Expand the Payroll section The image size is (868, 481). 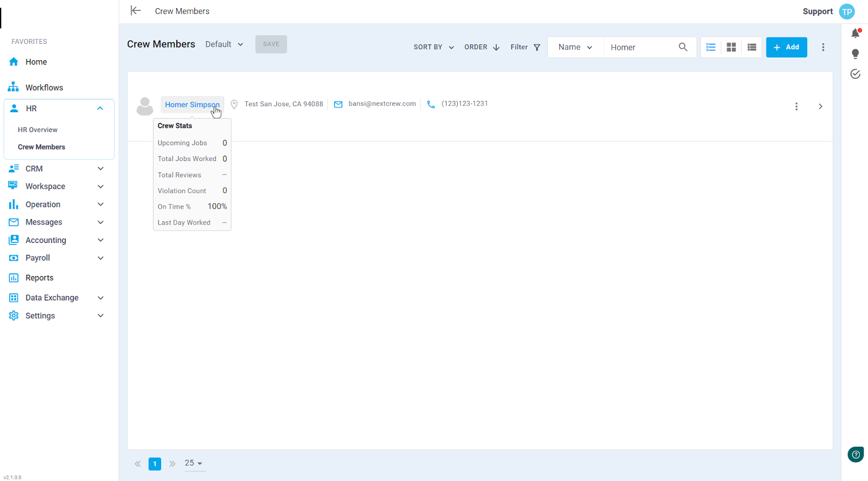(100, 258)
